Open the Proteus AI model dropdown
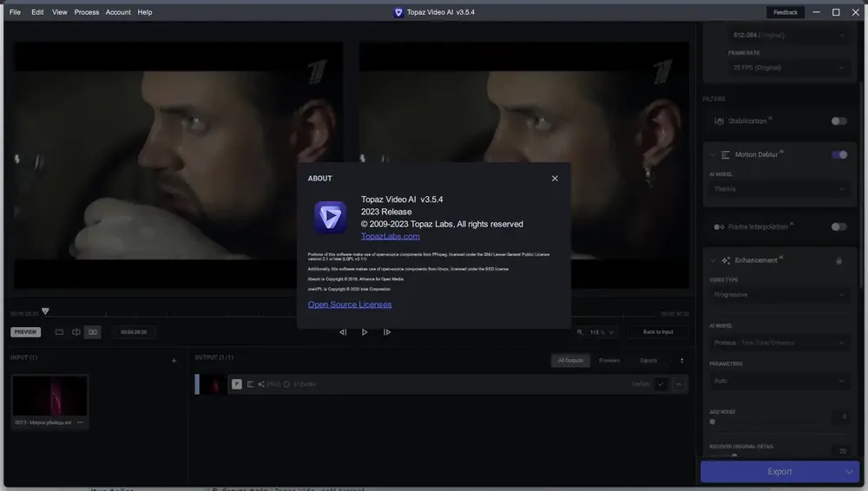Screen dimensions: 868x491 pos(779,343)
